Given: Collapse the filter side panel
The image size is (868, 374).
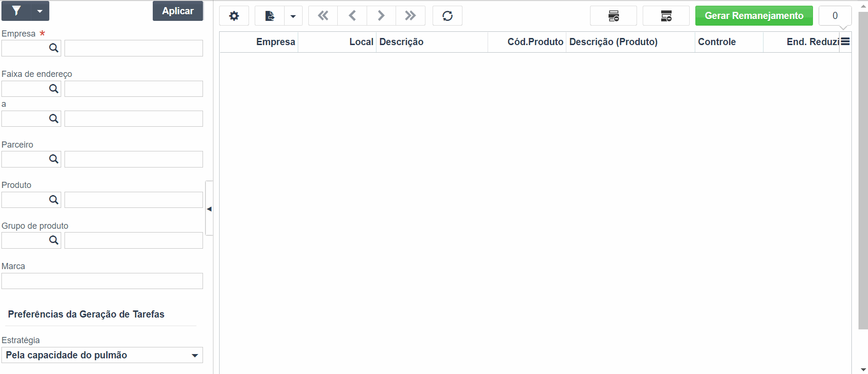Looking at the screenshot, I should (x=209, y=208).
